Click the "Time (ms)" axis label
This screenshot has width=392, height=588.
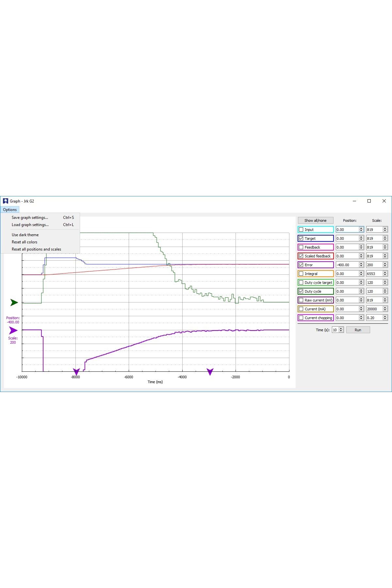click(155, 382)
